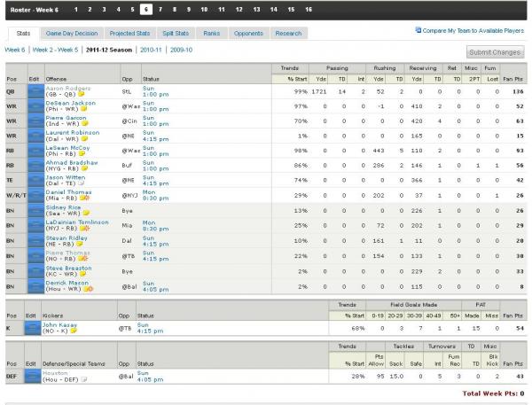This screenshot has height=405, width=532.
Task: View the 2010-11 season stats
Action: (152, 50)
